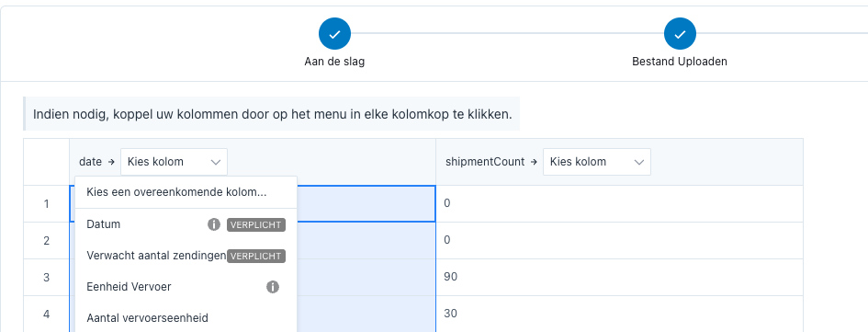Click the Bestand Uploaden step label
Image resolution: width=868 pixels, height=332 pixels.
680,62
